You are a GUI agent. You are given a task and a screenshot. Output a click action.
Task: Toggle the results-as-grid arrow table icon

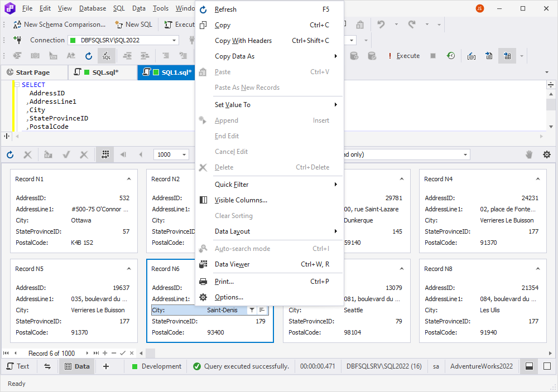click(x=507, y=56)
